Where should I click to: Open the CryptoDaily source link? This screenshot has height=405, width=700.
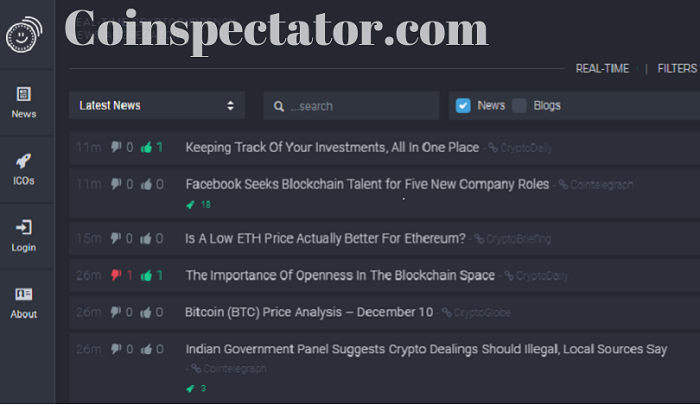click(x=523, y=148)
